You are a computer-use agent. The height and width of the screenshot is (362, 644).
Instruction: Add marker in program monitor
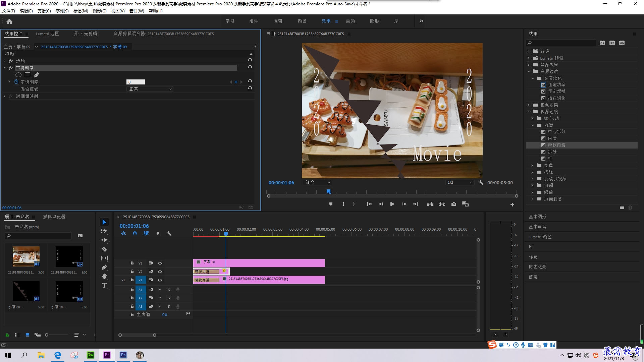point(331,204)
